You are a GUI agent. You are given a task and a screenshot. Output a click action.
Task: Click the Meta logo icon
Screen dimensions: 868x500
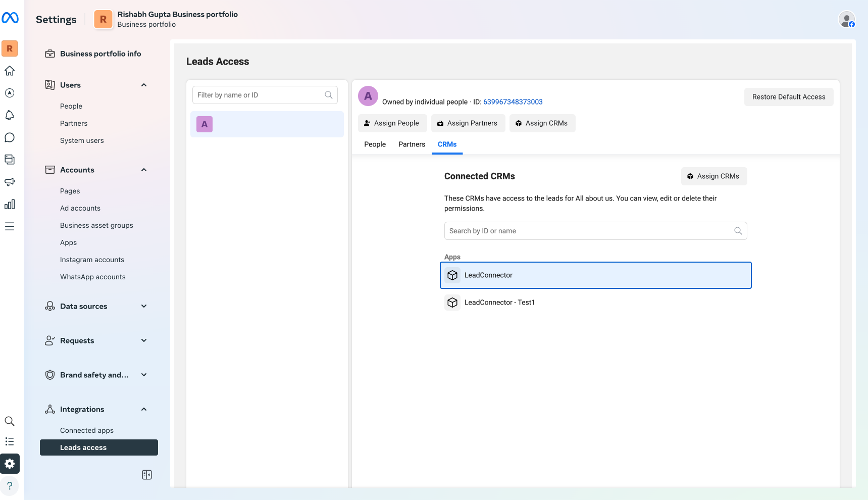click(10, 18)
